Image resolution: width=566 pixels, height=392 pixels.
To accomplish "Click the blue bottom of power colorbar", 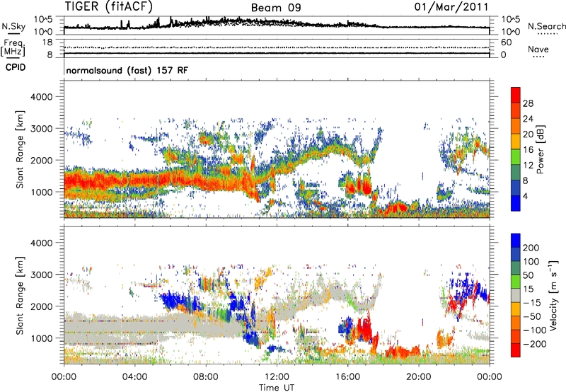I will click(516, 204).
